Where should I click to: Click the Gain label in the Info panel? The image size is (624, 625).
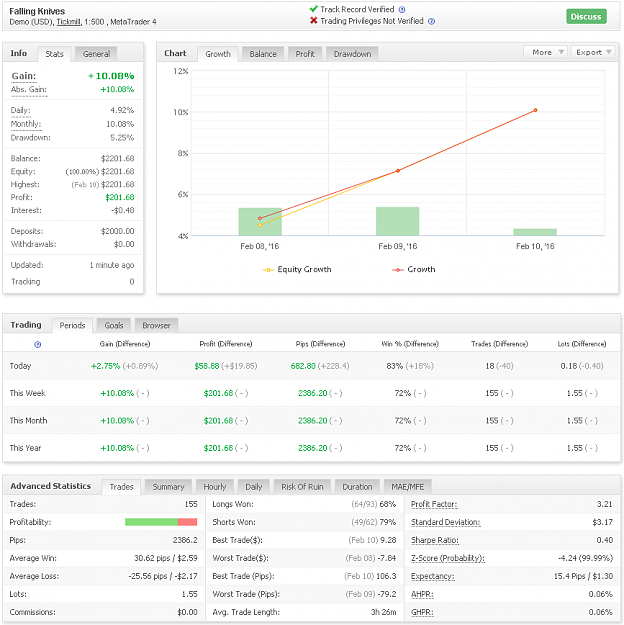24,76
